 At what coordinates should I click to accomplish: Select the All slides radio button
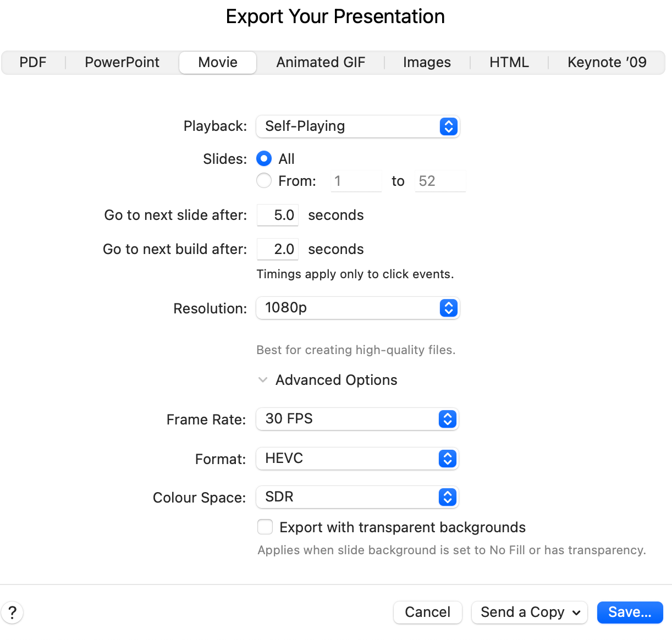264,159
